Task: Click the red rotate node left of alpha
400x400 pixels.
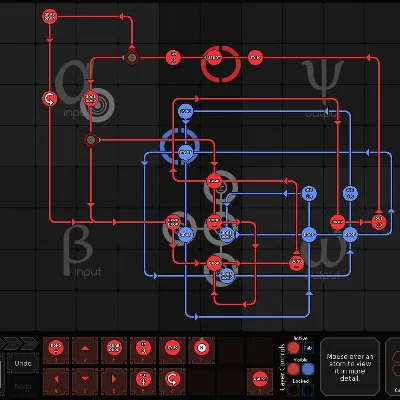Action: pyautogui.click(x=49, y=99)
